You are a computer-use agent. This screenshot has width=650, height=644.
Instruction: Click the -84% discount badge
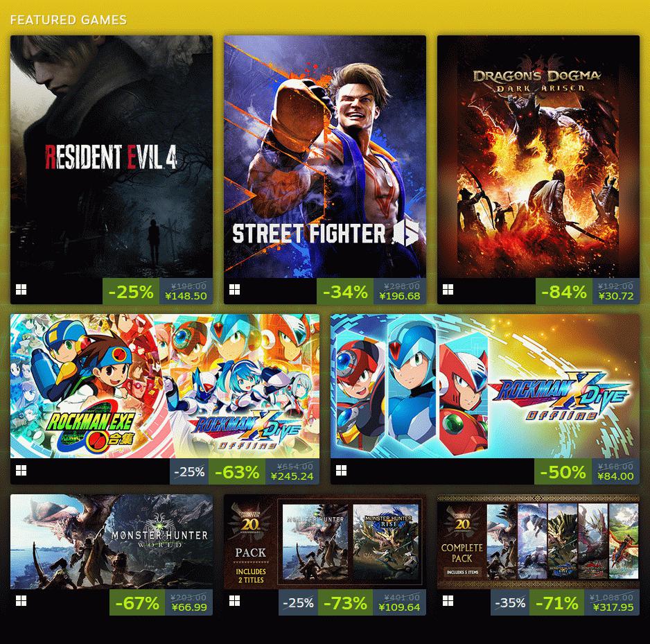(564, 292)
